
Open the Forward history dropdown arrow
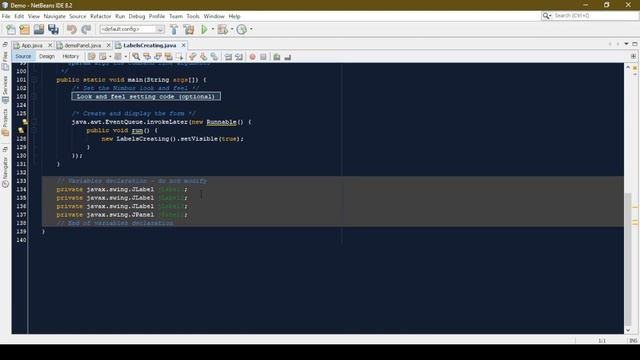126,57
